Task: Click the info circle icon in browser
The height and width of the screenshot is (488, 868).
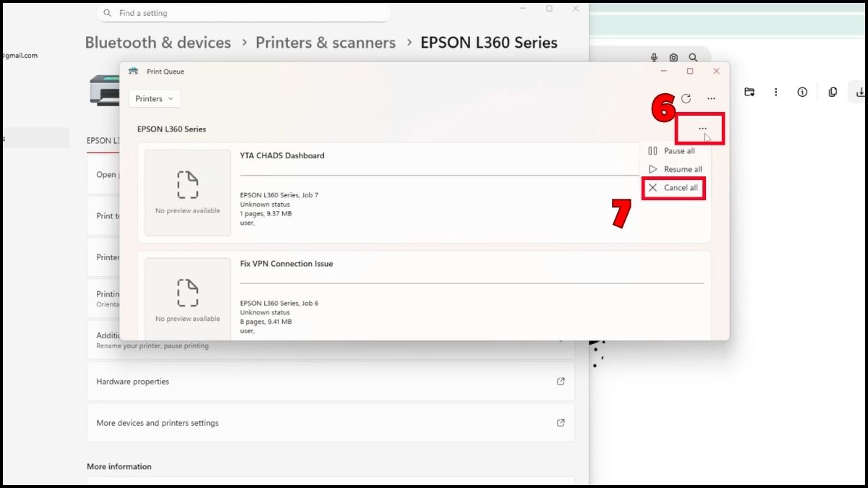Action: (802, 93)
